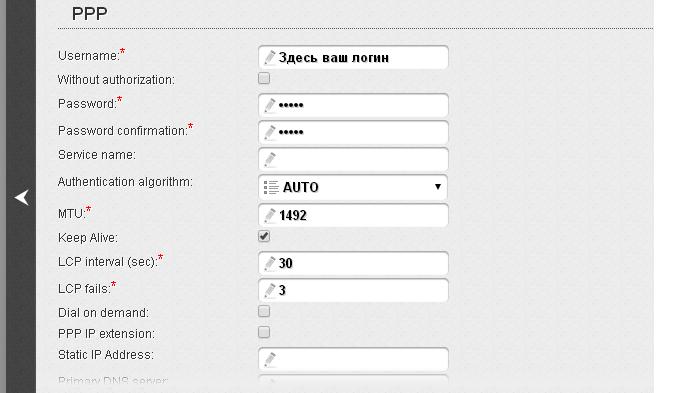Image resolution: width=688 pixels, height=393 pixels.
Task: Click into the LCP interval field showing 30
Action: pos(353,263)
